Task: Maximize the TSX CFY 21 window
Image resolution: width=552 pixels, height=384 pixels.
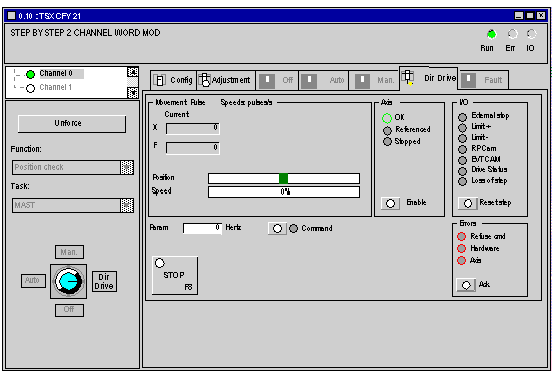Action: click(x=530, y=15)
